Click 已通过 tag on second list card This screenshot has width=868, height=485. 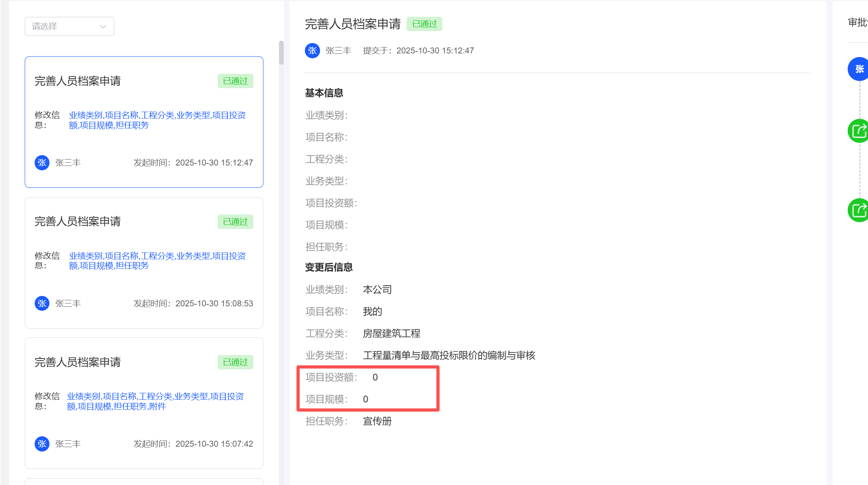pos(235,222)
